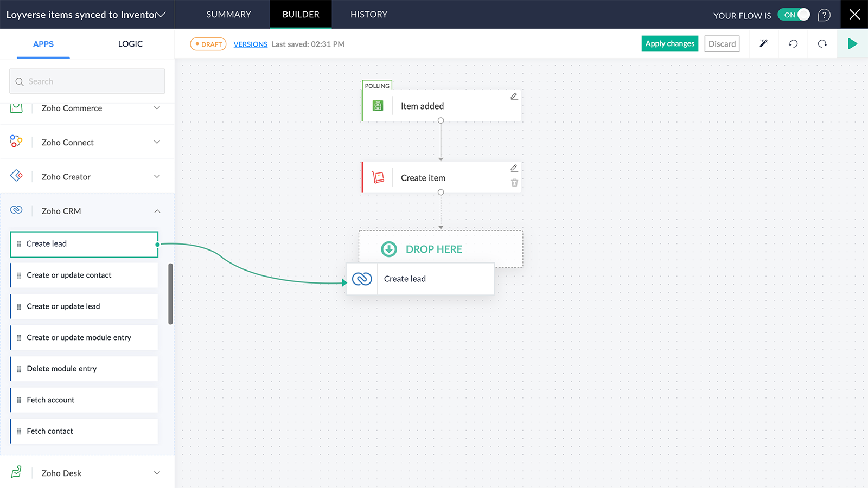Viewport: 868px width, 488px height.
Task: Click the Apply changes button
Action: point(669,43)
